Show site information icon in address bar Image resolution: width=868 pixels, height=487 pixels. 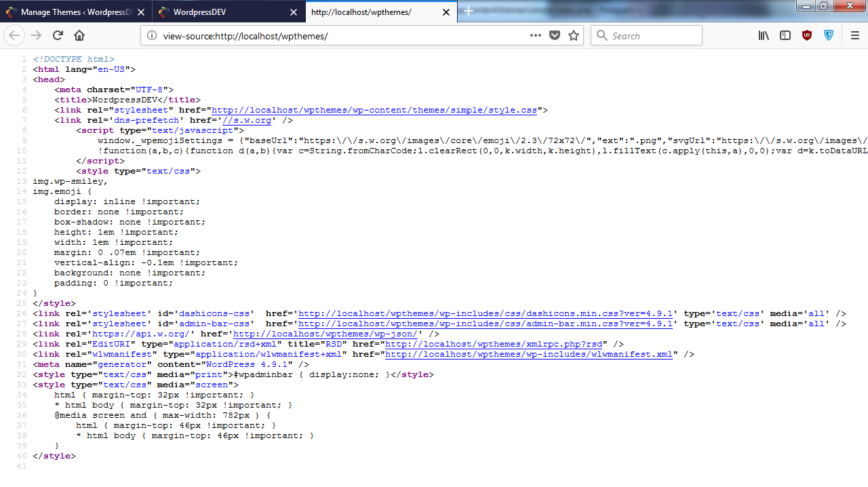pos(152,35)
